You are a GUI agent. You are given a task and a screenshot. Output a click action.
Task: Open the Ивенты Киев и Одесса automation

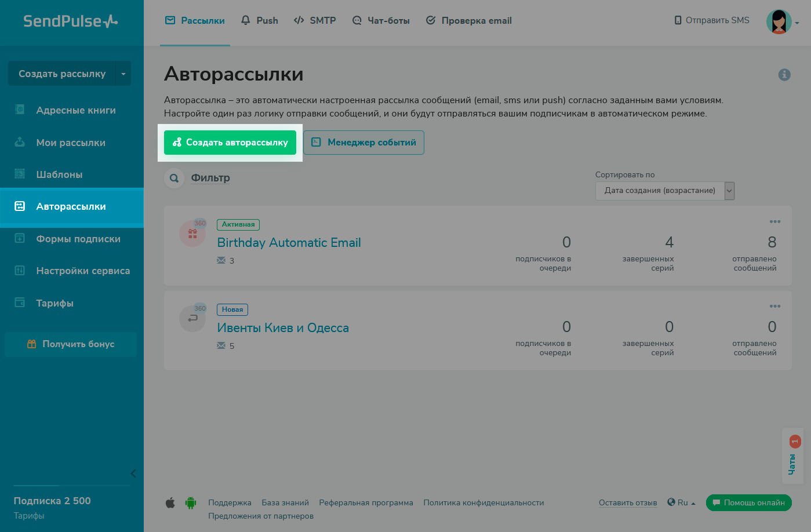tap(283, 328)
